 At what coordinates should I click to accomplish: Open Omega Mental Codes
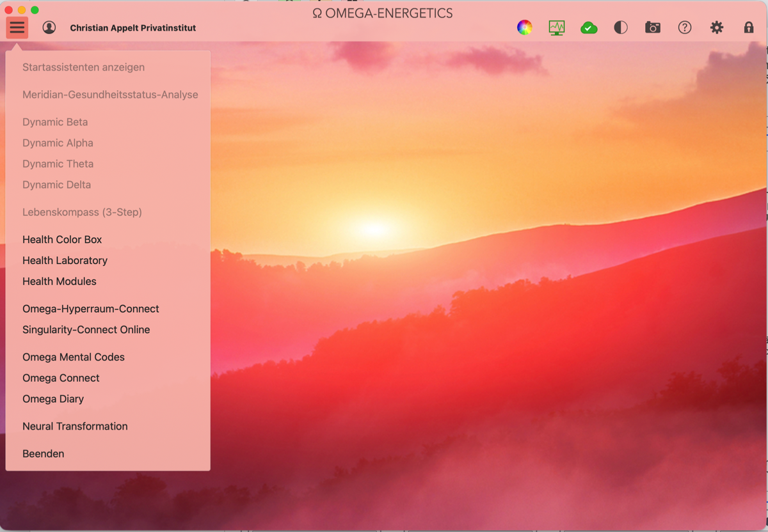coord(74,357)
